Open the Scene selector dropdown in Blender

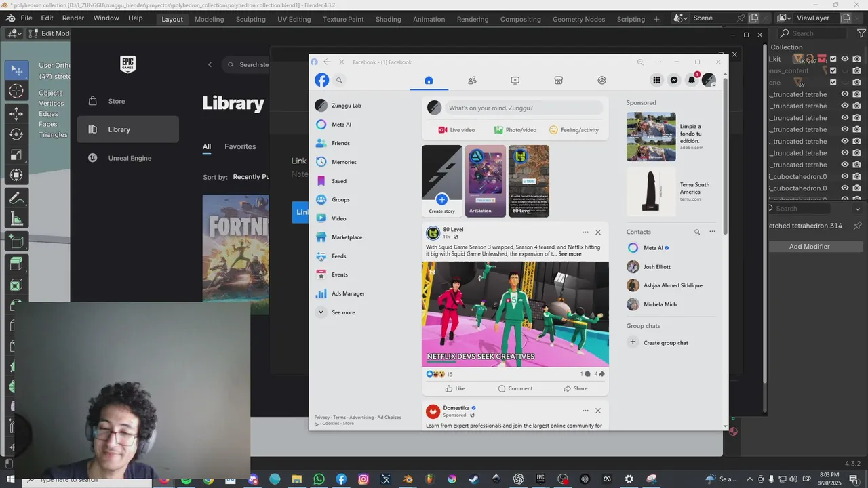point(680,18)
